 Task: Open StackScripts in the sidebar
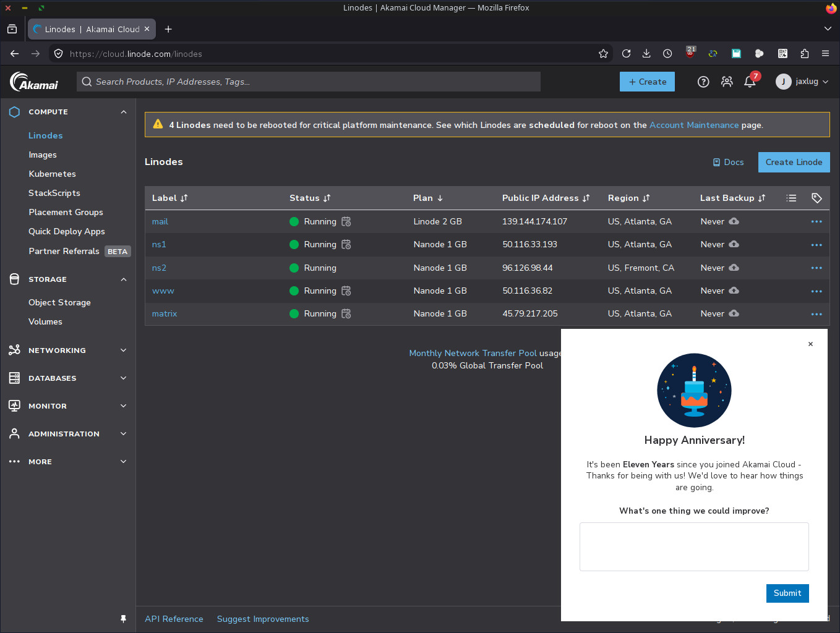pyautogui.click(x=54, y=193)
